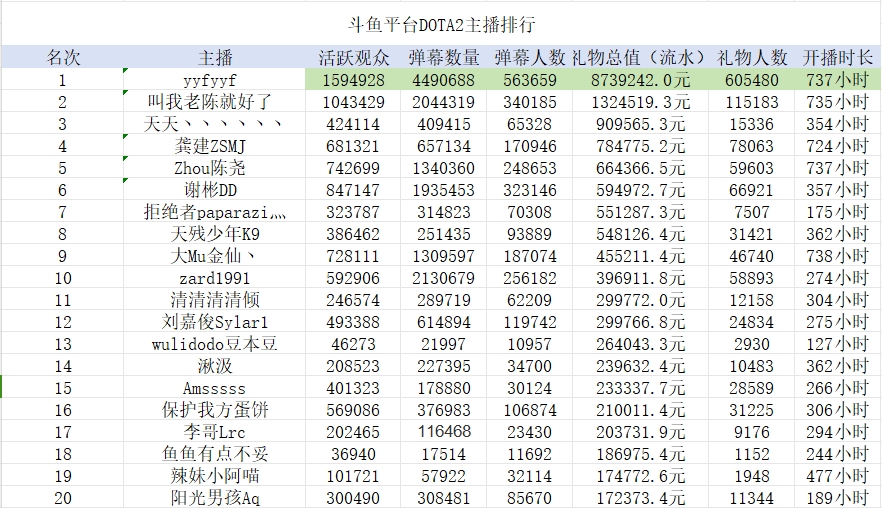This screenshot has height=508, width=882.
Task: Select active viewers value 569086
Action: coord(353,410)
